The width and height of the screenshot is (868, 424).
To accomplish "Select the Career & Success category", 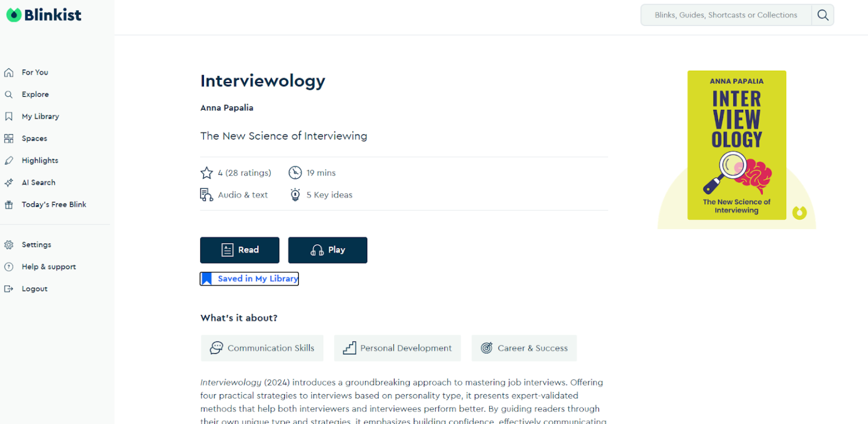I will coord(524,348).
